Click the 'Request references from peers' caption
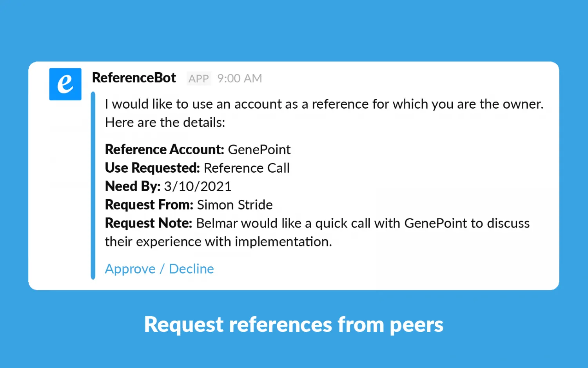 coord(294,324)
